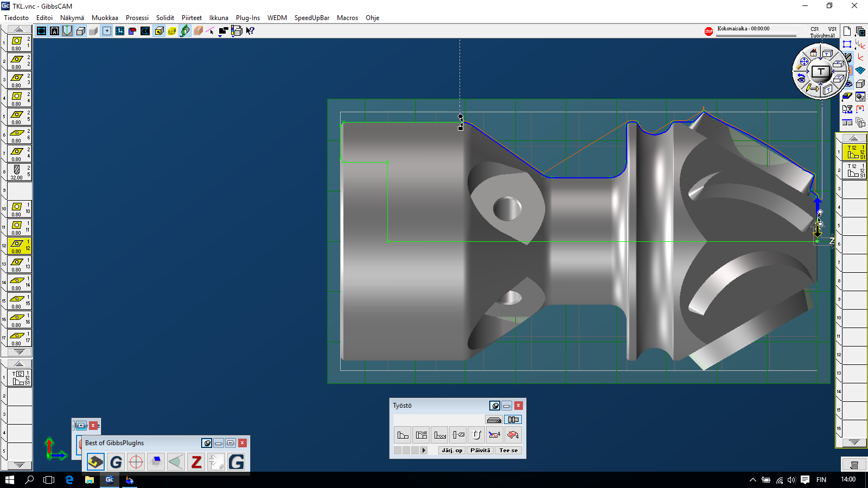This screenshot has width=868, height=488.
Task: Click the text 'A' label icon in toolbar
Action: pos(54,31)
